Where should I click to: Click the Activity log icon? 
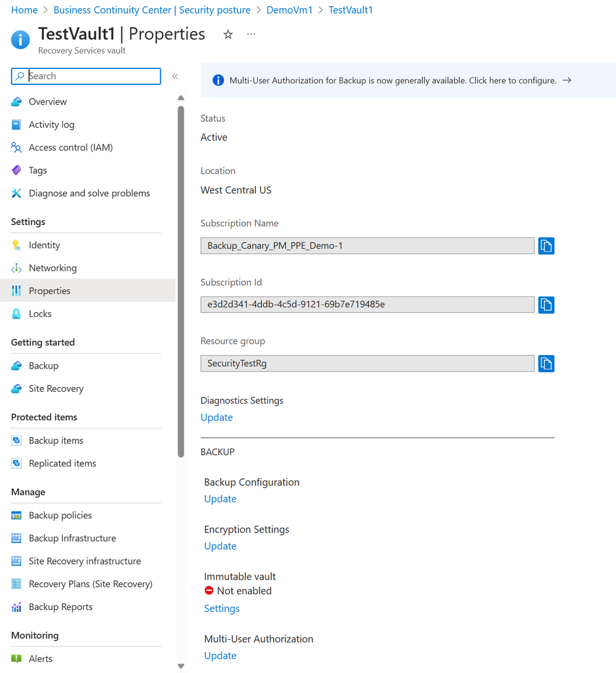[x=16, y=124]
